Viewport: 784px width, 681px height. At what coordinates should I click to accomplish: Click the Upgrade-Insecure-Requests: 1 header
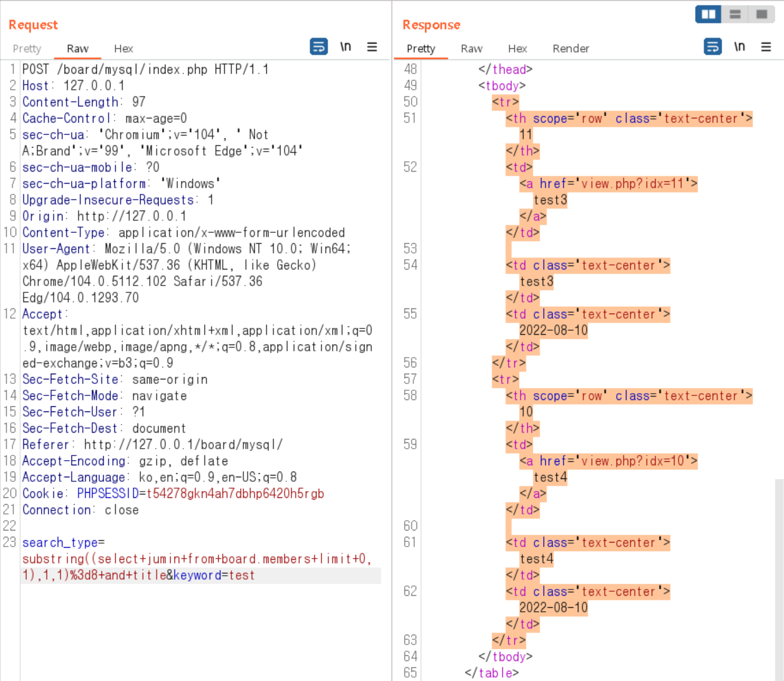click(x=118, y=200)
